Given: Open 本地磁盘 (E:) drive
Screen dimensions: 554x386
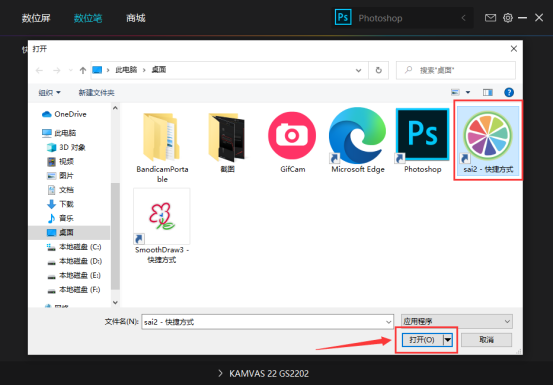Looking at the screenshot, I should tap(74, 275).
